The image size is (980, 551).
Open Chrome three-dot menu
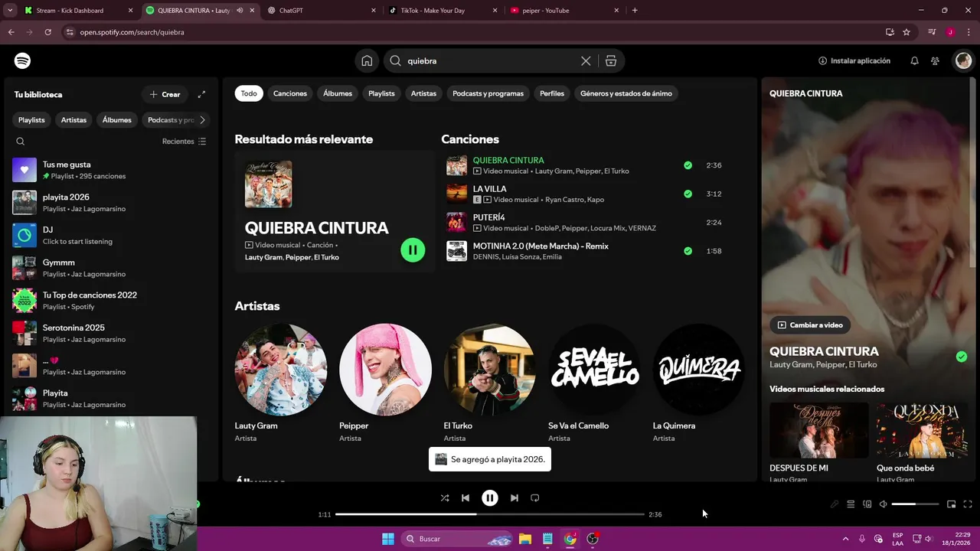pos(969,32)
